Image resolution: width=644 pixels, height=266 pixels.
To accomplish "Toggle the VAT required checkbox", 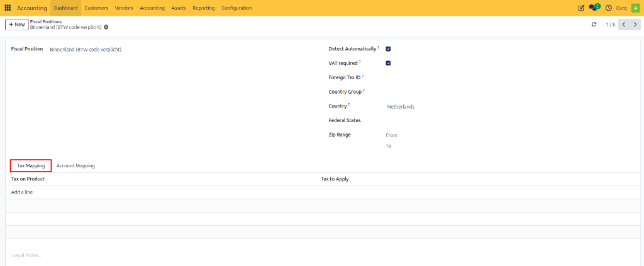I will click(x=388, y=64).
